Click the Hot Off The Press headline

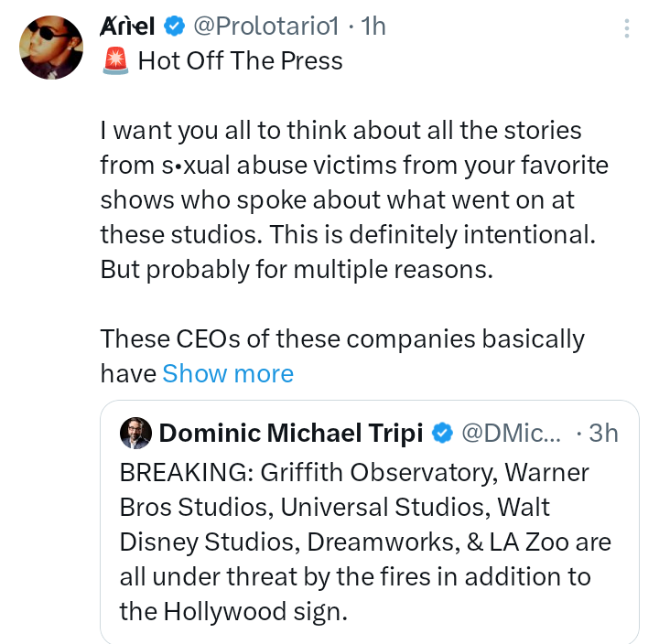click(x=240, y=61)
